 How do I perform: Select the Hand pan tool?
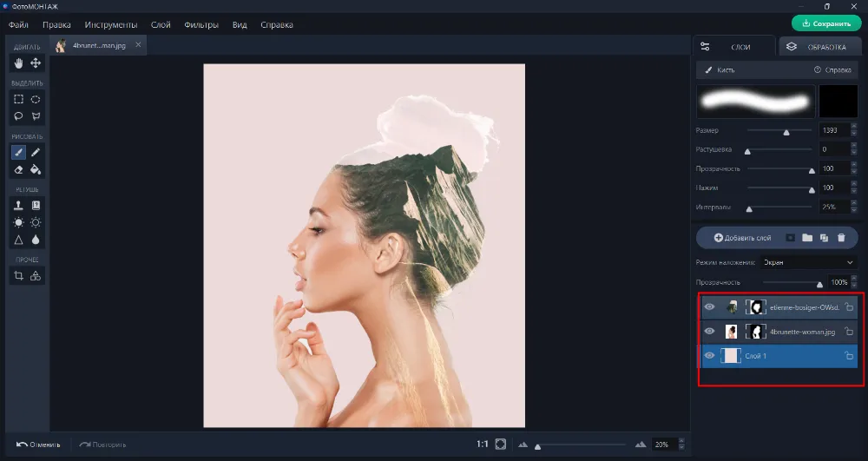pyautogui.click(x=19, y=63)
